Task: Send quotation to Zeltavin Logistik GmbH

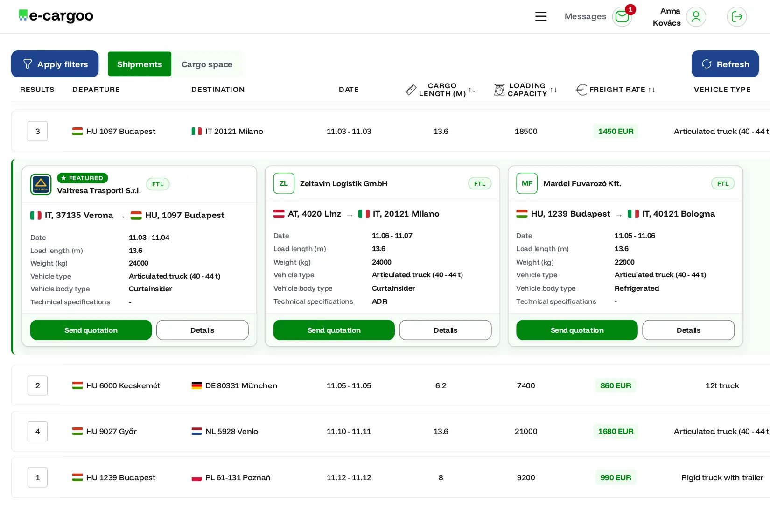Action: [334, 330]
